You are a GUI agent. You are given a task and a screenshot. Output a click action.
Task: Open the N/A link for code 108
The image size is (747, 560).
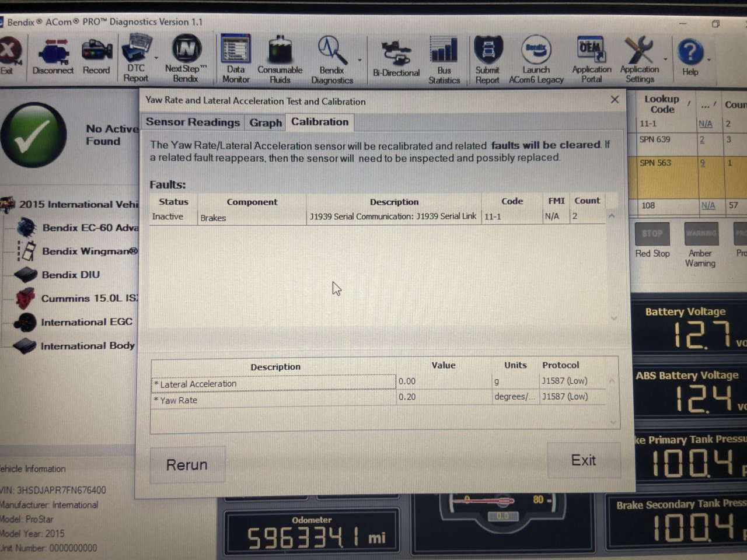pos(708,205)
